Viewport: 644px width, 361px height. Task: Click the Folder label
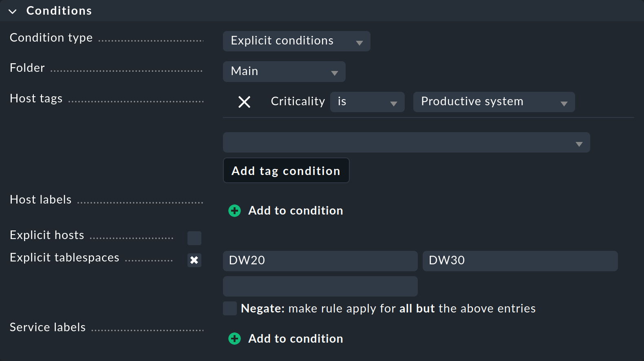[x=27, y=68]
